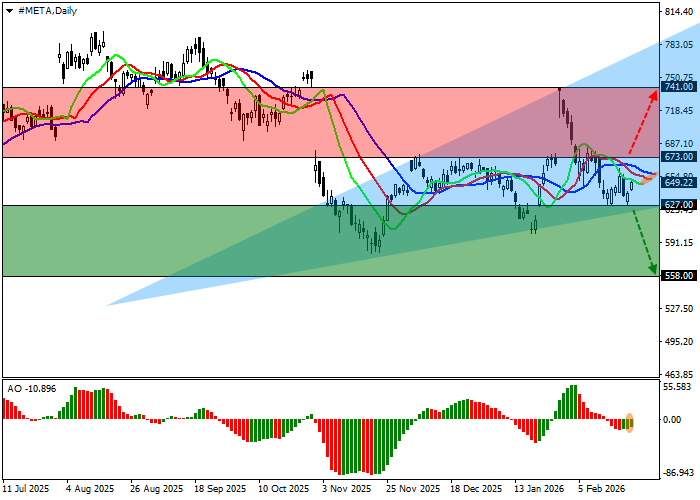Click the orange highlight on AO histogram
Viewport: 700px width, 500px height.
pos(630,422)
